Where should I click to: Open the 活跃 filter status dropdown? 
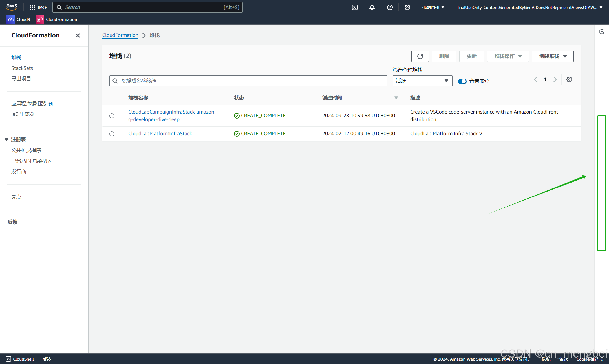(422, 81)
